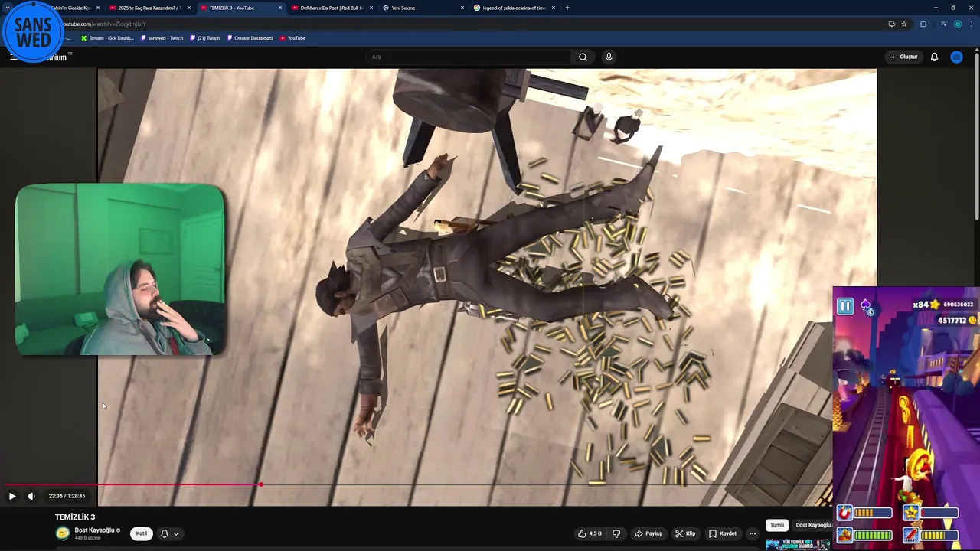The image size is (980, 551).
Task: Open the browser extensions puzzle icon
Action: [923, 24]
